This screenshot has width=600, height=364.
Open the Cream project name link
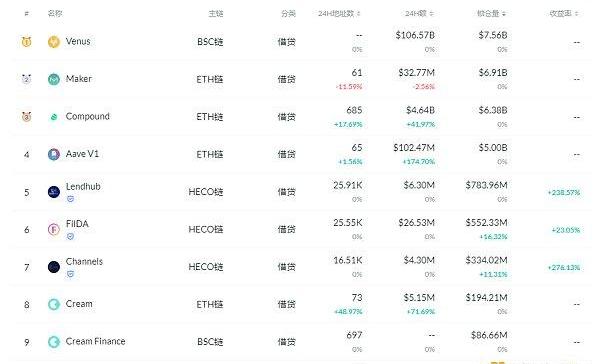point(79,304)
